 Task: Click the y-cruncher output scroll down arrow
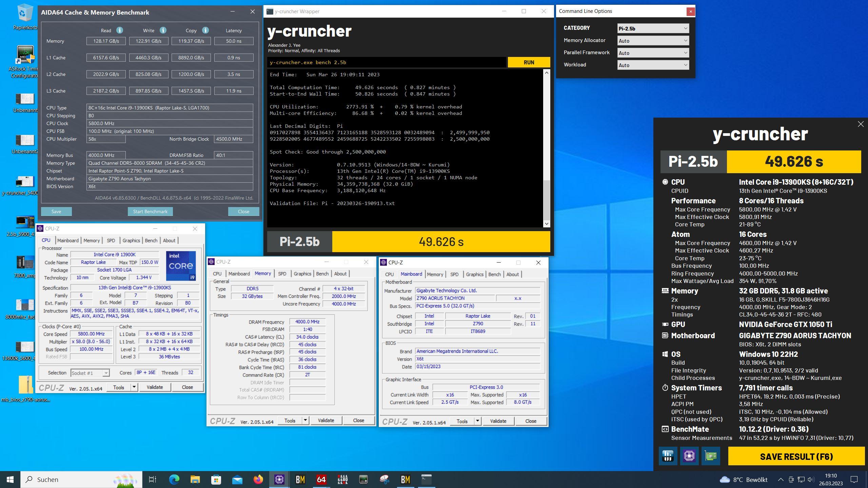(x=547, y=224)
